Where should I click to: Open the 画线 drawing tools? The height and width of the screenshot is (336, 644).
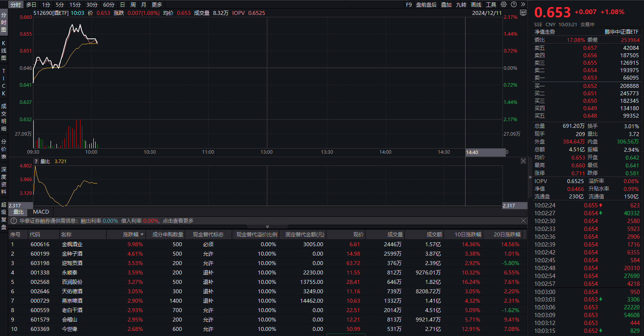[x=476, y=5]
